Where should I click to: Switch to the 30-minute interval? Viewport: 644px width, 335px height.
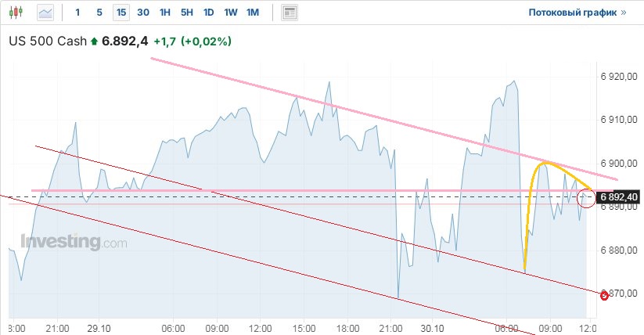(143, 13)
